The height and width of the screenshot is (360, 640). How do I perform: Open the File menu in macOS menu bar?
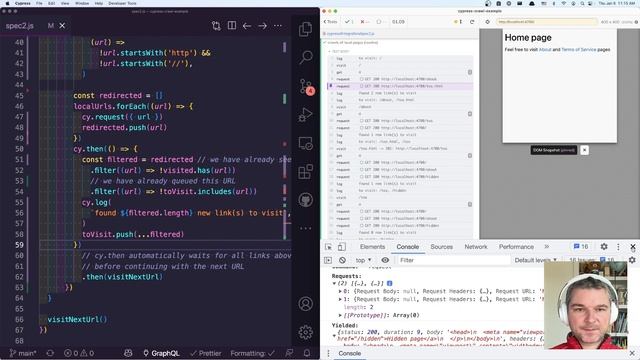click(x=39, y=3)
